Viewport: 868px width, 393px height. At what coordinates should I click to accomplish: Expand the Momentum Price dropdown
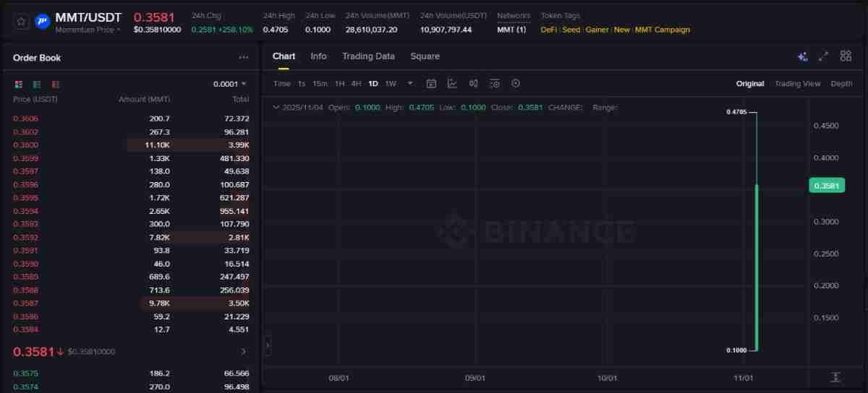tap(88, 30)
